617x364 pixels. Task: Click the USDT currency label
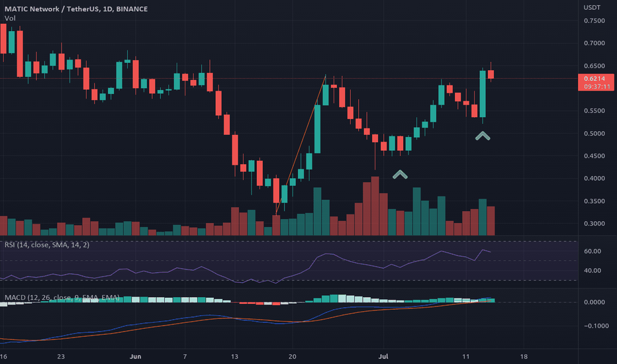592,7
